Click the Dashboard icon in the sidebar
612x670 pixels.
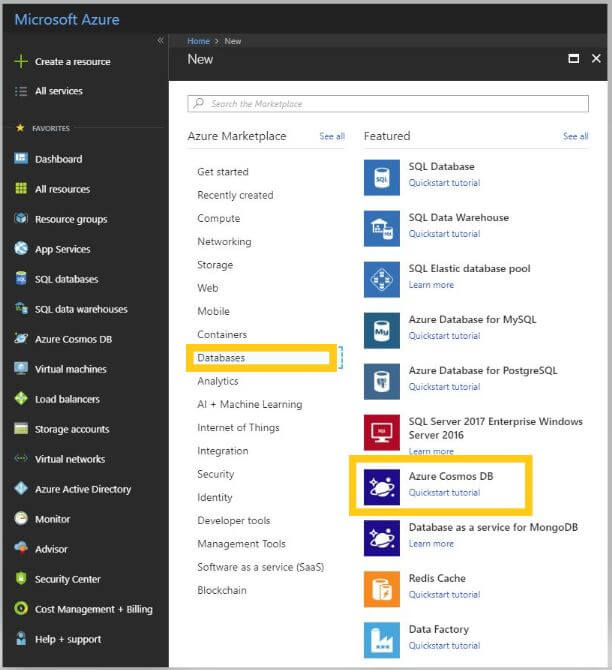pos(21,159)
